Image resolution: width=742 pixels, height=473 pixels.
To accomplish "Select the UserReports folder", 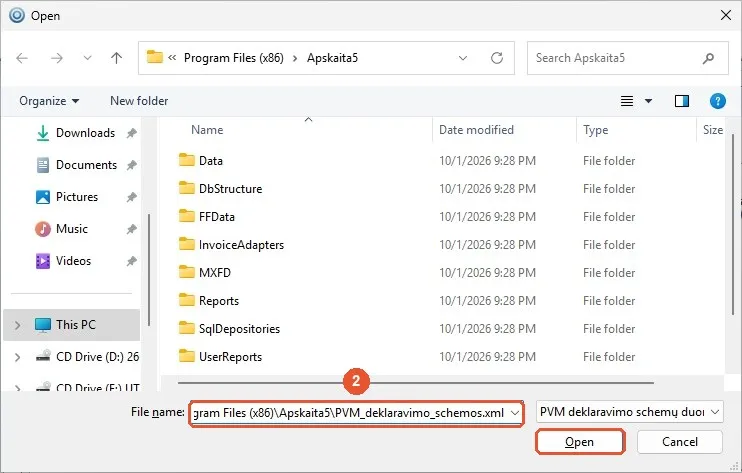I will (x=230, y=357).
